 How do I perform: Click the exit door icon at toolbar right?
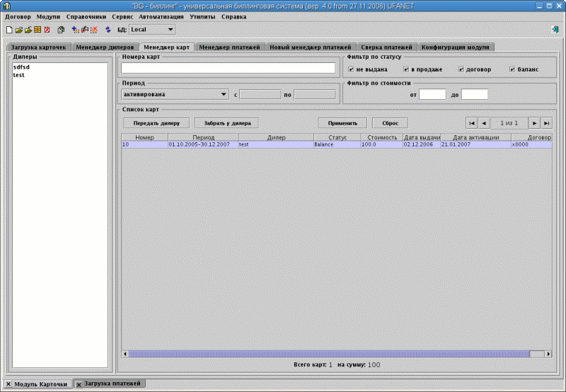[x=554, y=30]
